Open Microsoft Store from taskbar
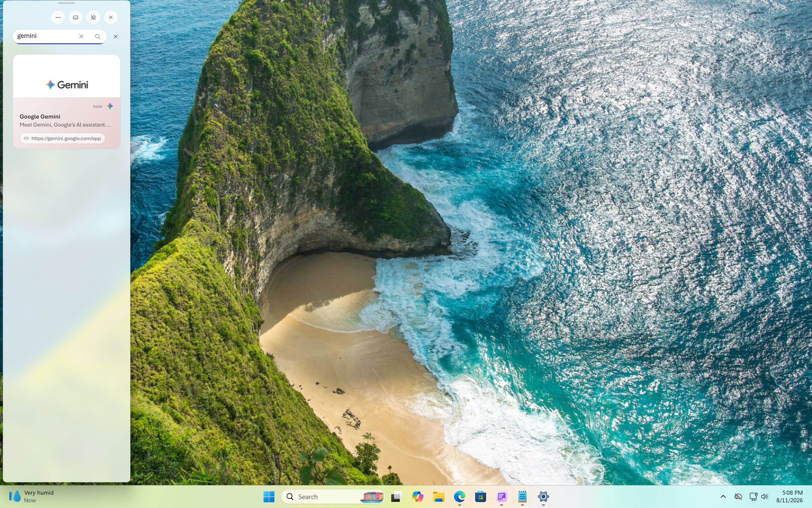Image resolution: width=812 pixels, height=508 pixels. (480, 497)
